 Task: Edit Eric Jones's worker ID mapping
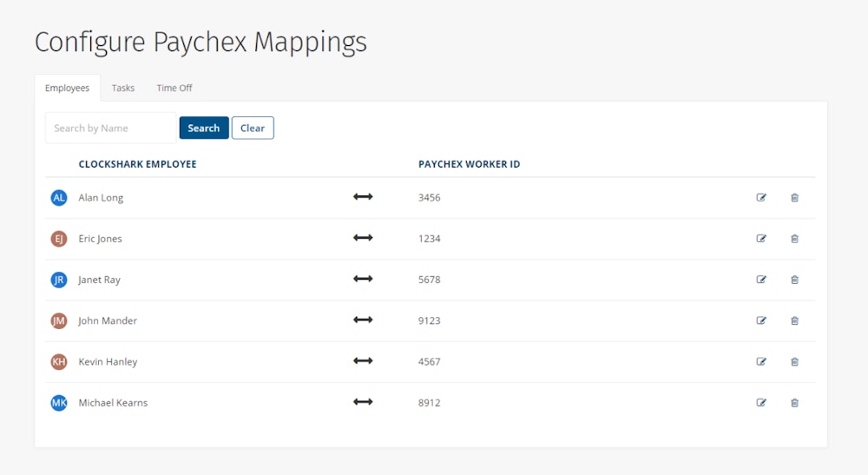pos(761,239)
